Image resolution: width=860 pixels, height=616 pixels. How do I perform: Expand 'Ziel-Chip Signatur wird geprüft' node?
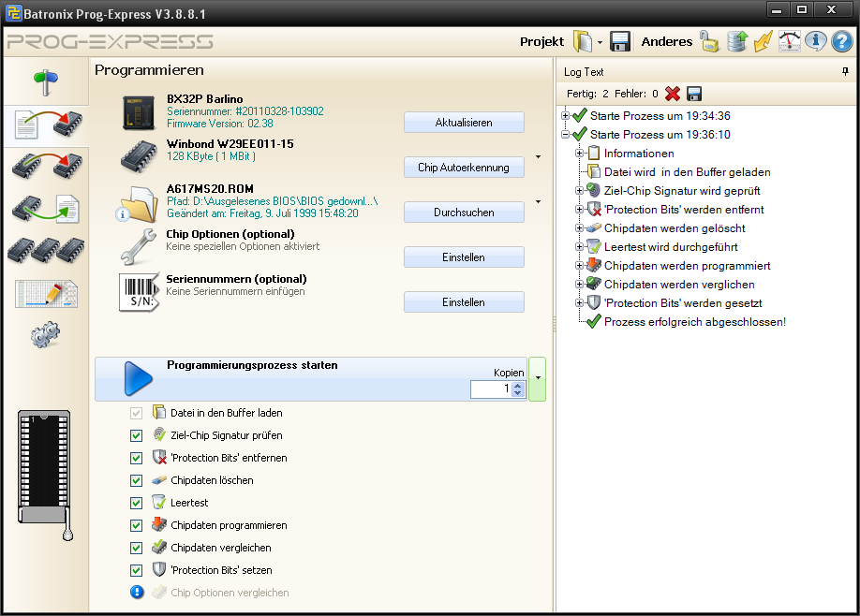pos(579,191)
